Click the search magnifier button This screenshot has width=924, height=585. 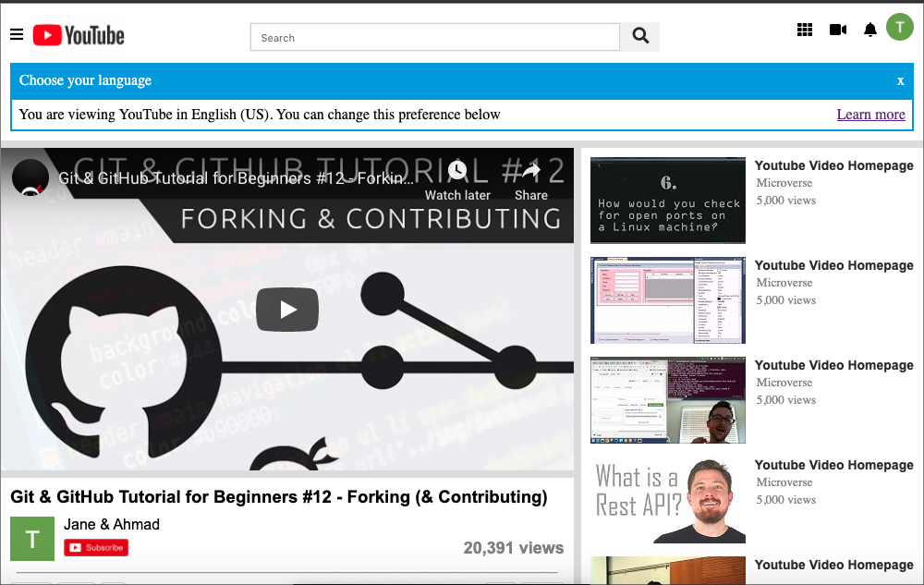pos(640,37)
